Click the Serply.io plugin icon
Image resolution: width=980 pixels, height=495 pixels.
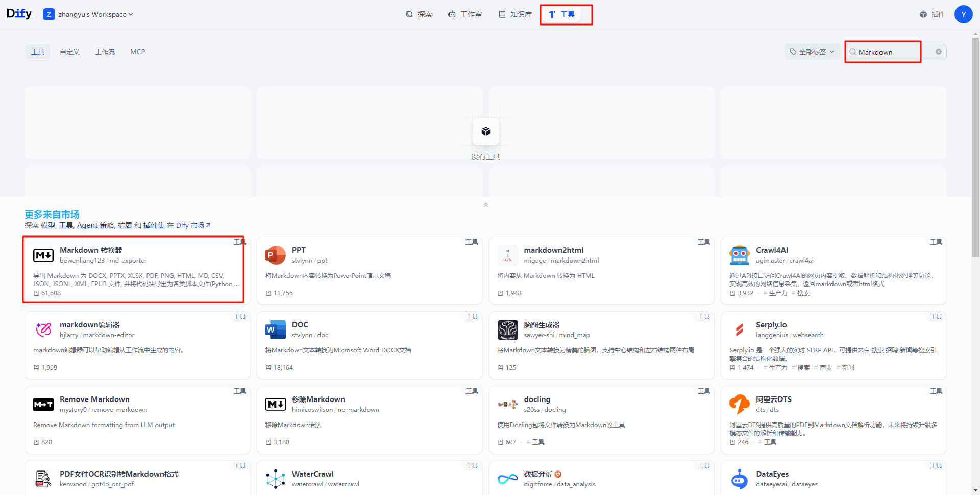point(740,329)
